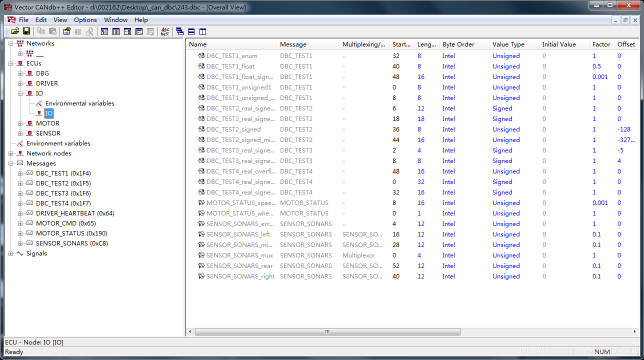Collapse the Messages tree node
Screen dimensions: 644x360
pyautogui.click(x=11, y=163)
